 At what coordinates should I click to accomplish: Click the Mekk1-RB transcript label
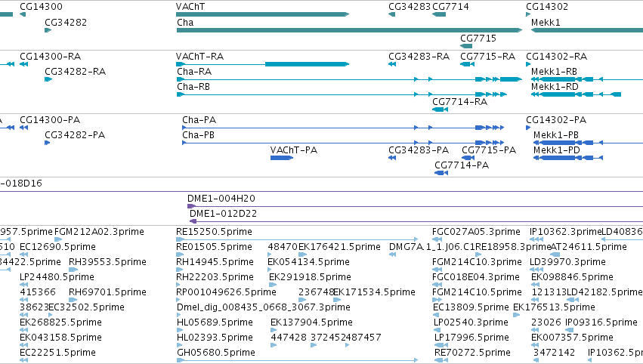coord(554,72)
